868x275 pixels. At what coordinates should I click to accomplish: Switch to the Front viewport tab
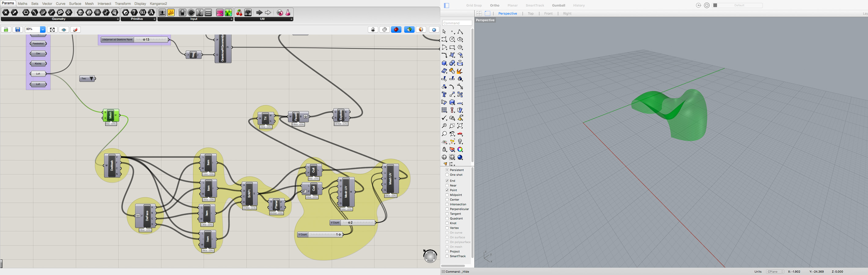point(548,13)
